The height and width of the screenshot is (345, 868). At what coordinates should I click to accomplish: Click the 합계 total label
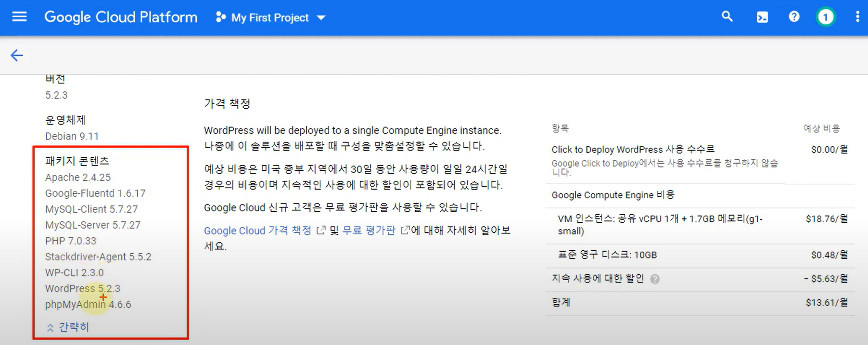[561, 303]
